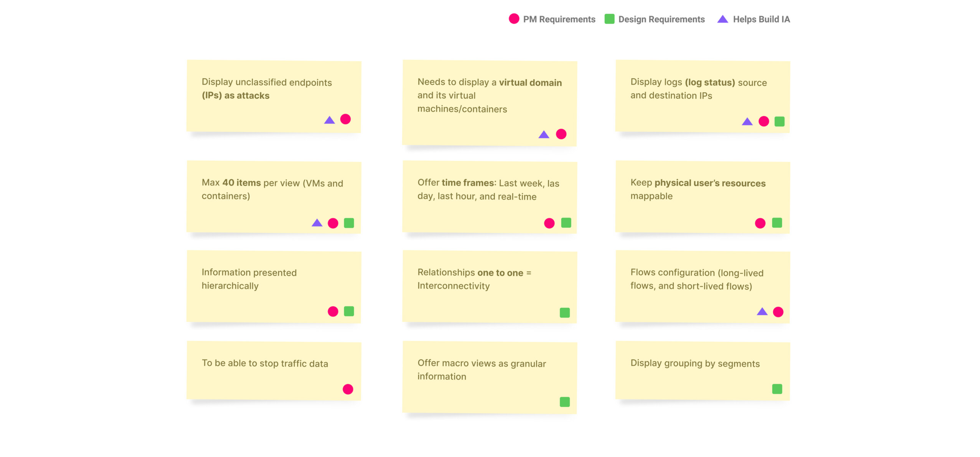Click purple triangle on Flows configuration note

762,312
